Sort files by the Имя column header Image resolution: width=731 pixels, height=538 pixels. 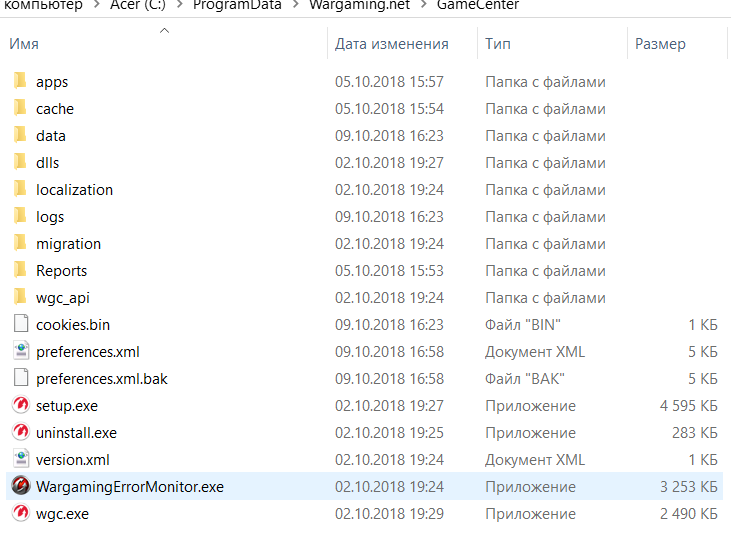pos(24,44)
